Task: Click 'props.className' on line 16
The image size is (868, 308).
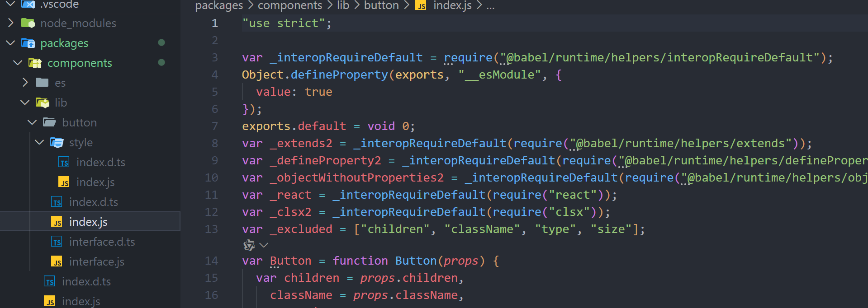Action: [405, 295]
